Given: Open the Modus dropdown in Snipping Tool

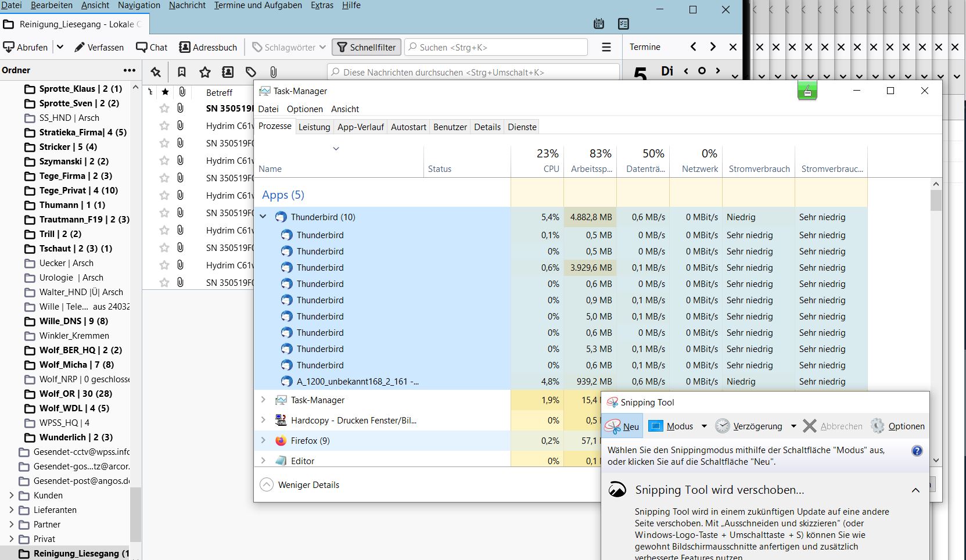Looking at the screenshot, I should 704,426.
